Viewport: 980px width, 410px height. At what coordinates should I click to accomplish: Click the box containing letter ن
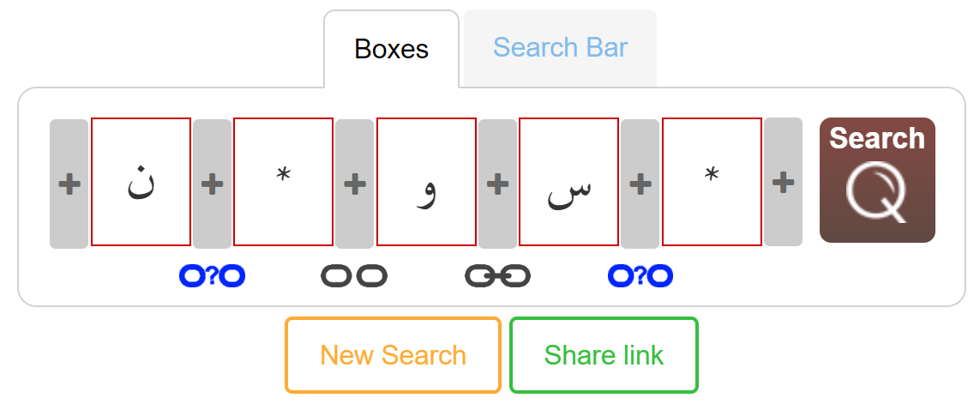coord(141,182)
